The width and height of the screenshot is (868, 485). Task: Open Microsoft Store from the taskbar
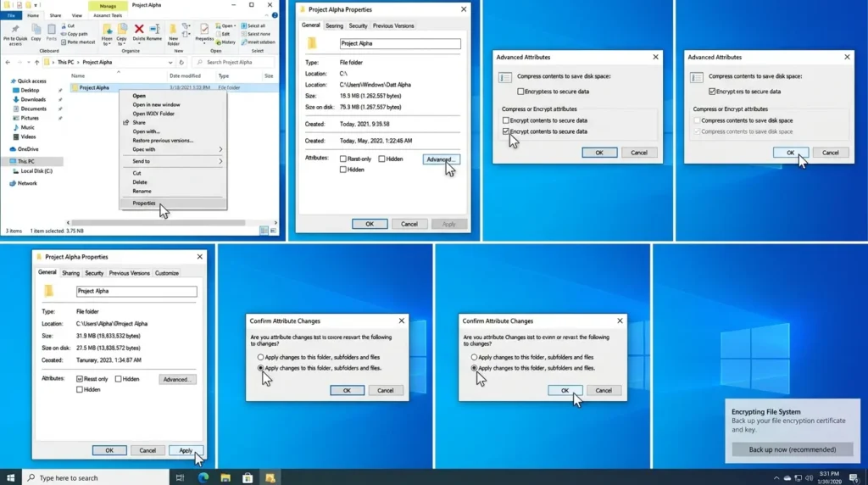click(x=248, y=477)
